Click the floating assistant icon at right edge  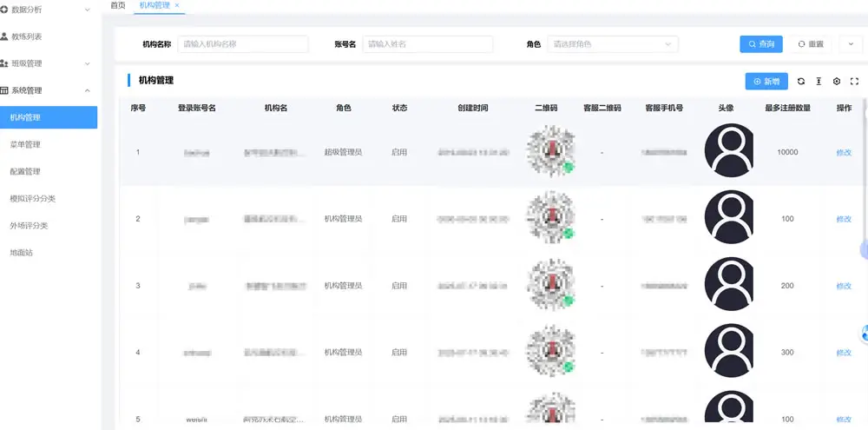tap(865, 334)
